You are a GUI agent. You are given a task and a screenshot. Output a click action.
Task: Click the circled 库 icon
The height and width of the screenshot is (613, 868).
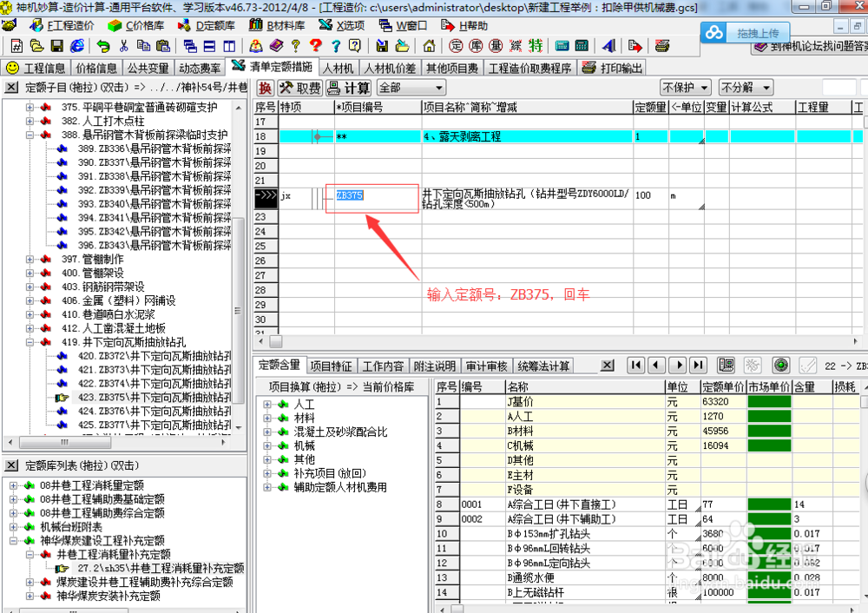tap(476, 46)
